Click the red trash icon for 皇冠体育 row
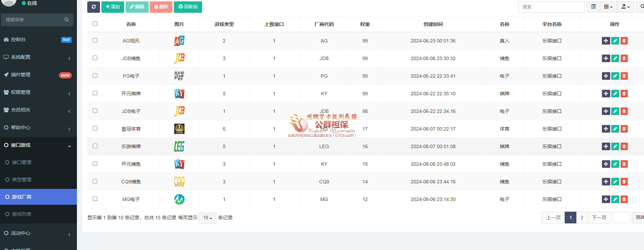 click(624, 129)
